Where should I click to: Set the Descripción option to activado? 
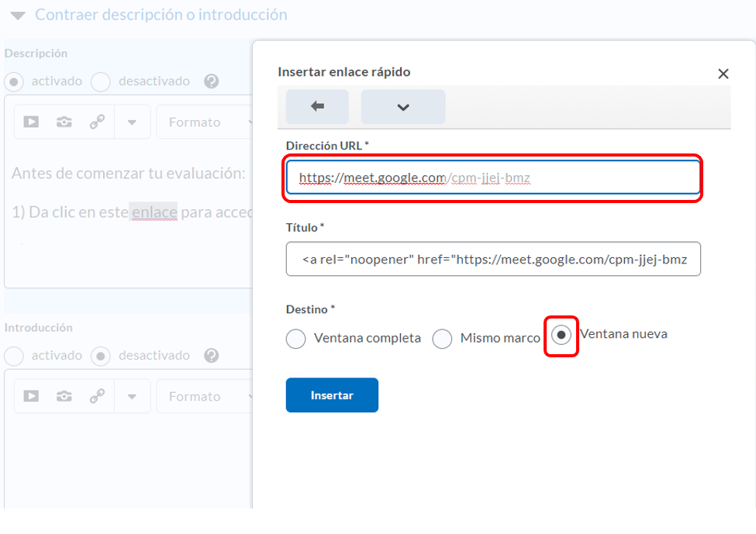pos(15,81)
